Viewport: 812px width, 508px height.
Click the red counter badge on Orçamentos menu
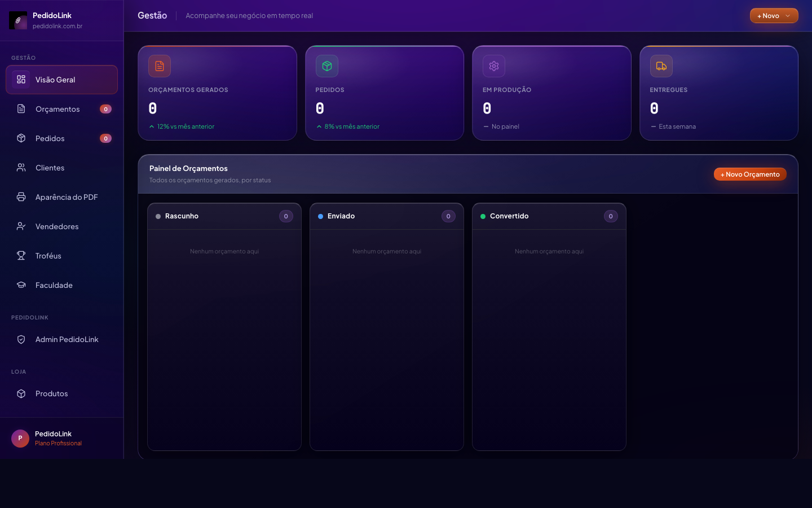click(x=105, y=109)
